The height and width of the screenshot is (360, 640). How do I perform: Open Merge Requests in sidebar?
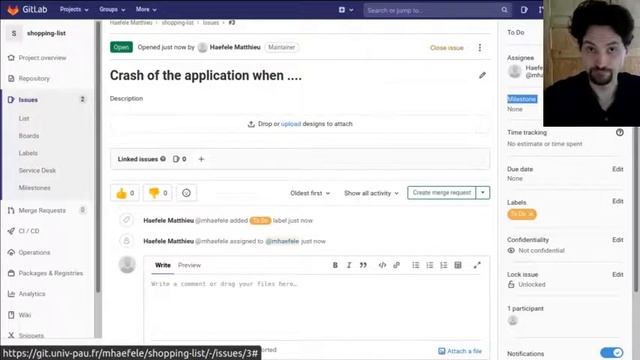(x=42, y=211)
